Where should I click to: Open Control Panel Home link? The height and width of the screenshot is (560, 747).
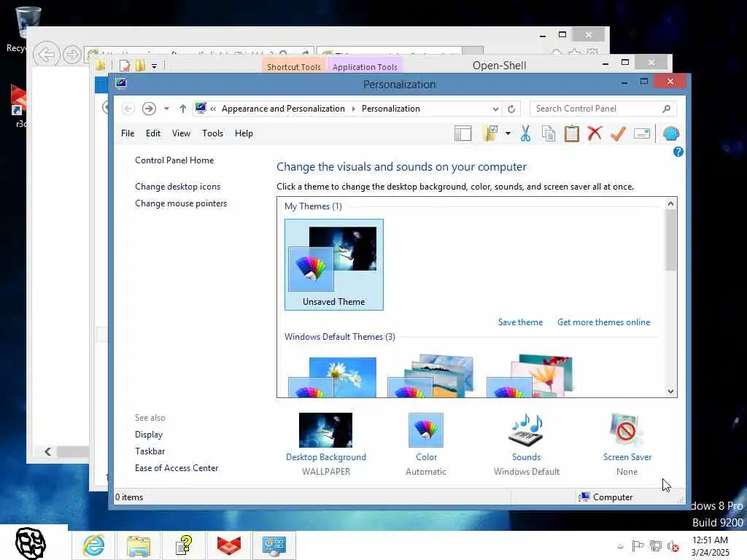(174, 160)
